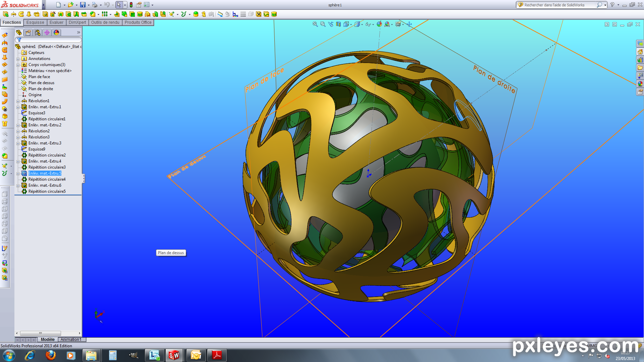Open the Options icon in the top toolbar
This screenshot has width=644, height=362.
[147, 5]
